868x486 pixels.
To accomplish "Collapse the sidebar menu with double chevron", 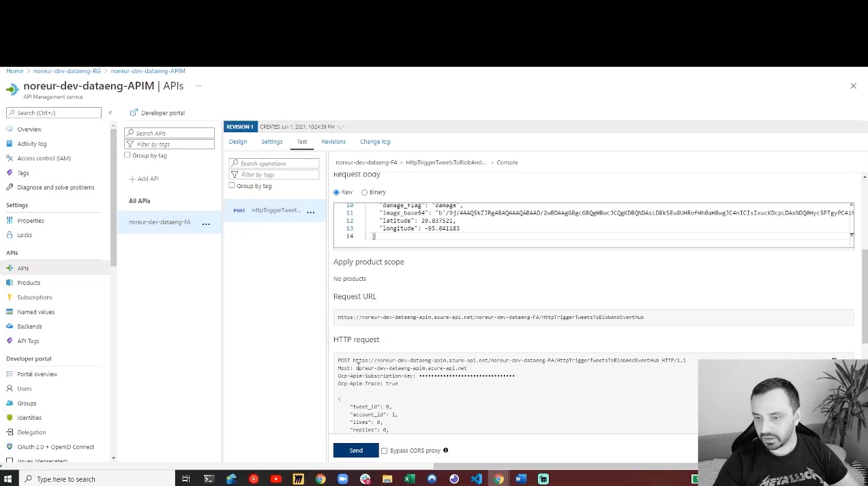I will click(x=110, y=112).
